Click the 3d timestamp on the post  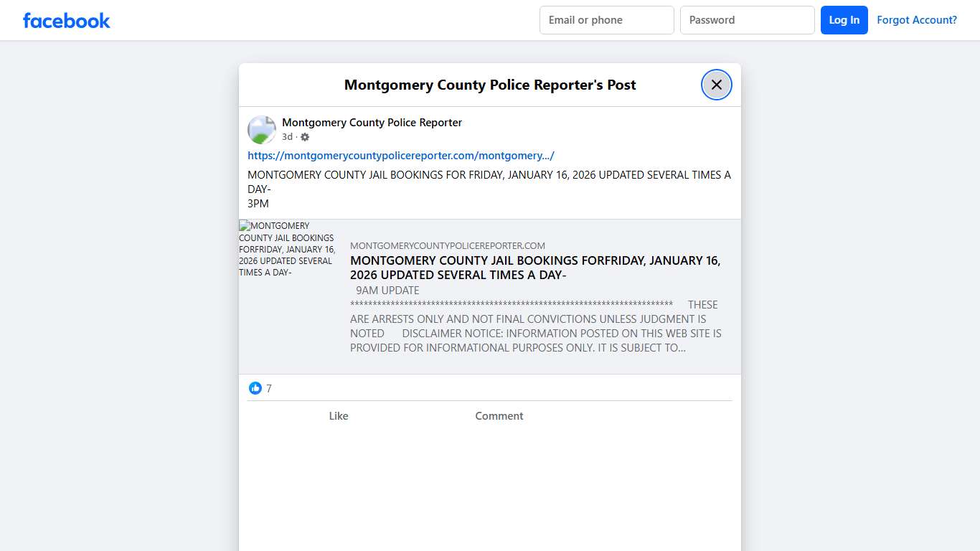click(286, 136)
